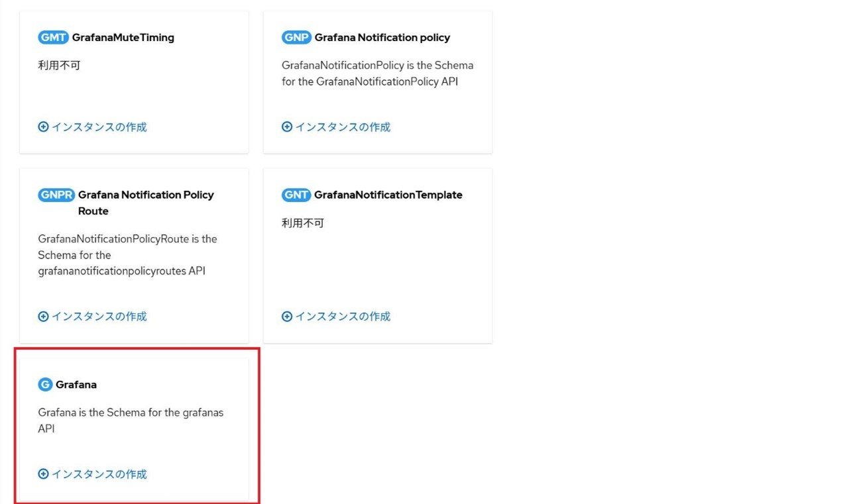Screen dimensions: 861x504
Task: Create instance of GrafanaNotificationTemplate
Action: click(336, 317)
